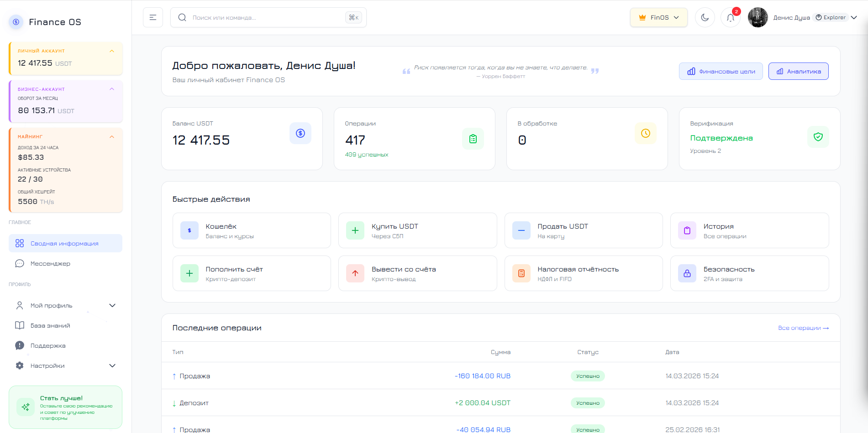Toggle dark mode with the moon icon
Screen dimensions: 868x433
point(705,17)
